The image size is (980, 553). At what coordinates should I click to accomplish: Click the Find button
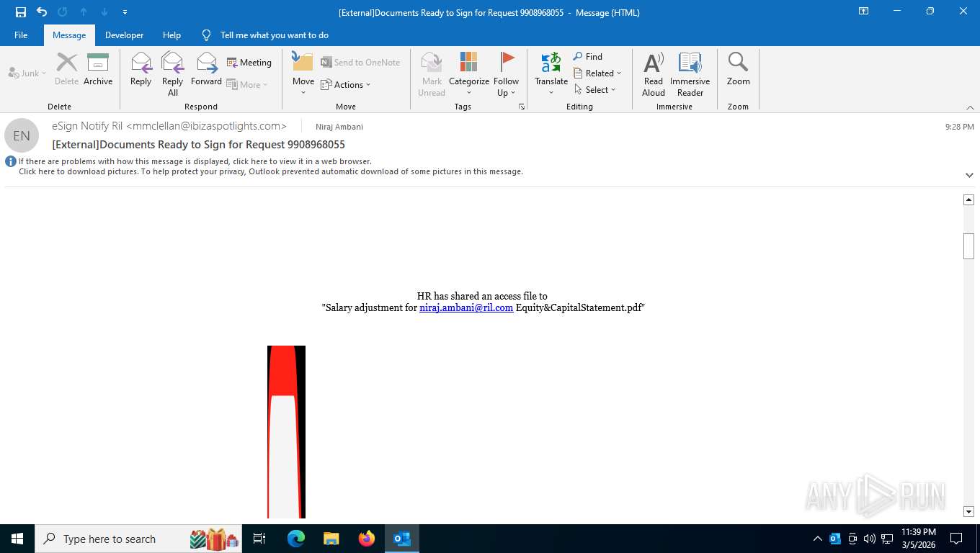point(588,56)
